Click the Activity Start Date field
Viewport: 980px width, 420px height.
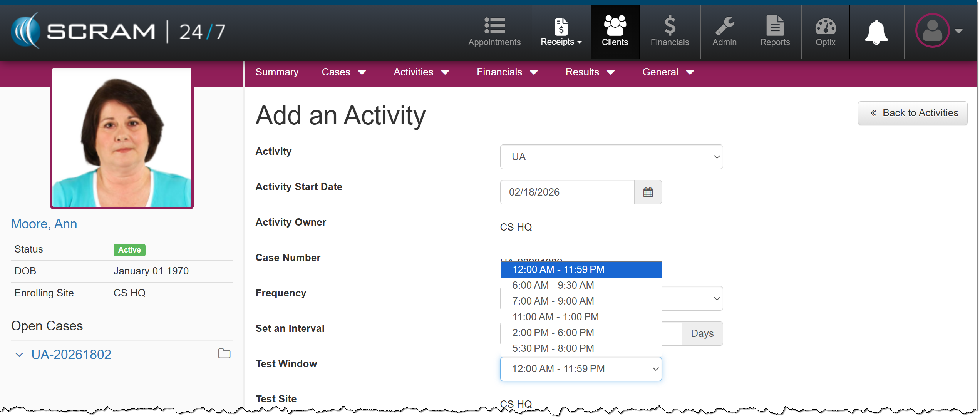566,192
